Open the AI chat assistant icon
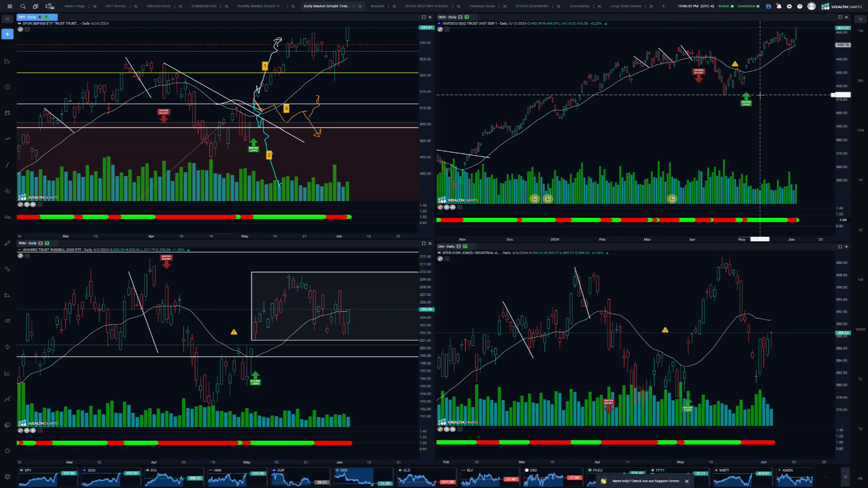The height and width of the screenshot is (488, 868). [50, 6]
